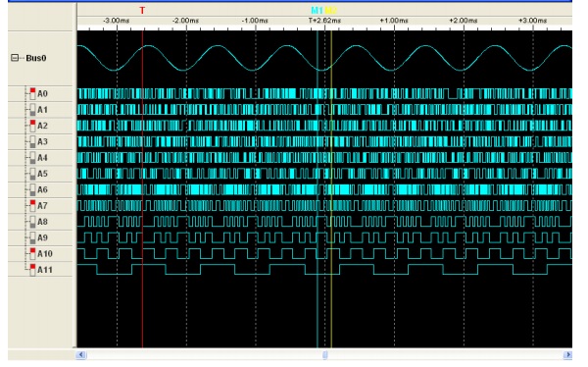Toggle the A4 channel trigger condition
Screen dimensions: 588x367
[32, 158]
